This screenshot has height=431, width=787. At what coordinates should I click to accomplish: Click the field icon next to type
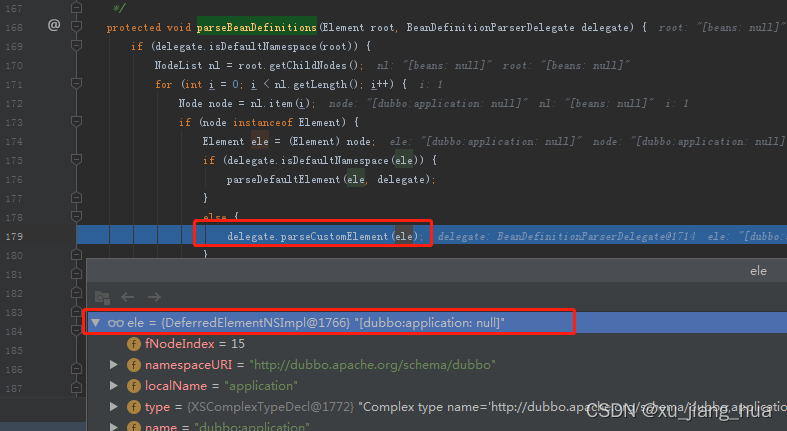tap(134, 407)
